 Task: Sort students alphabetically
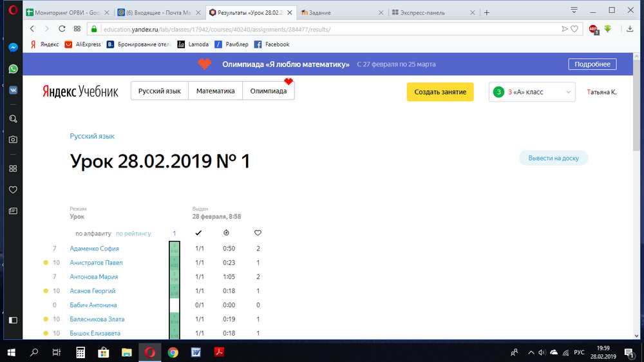tap(93, 233)
